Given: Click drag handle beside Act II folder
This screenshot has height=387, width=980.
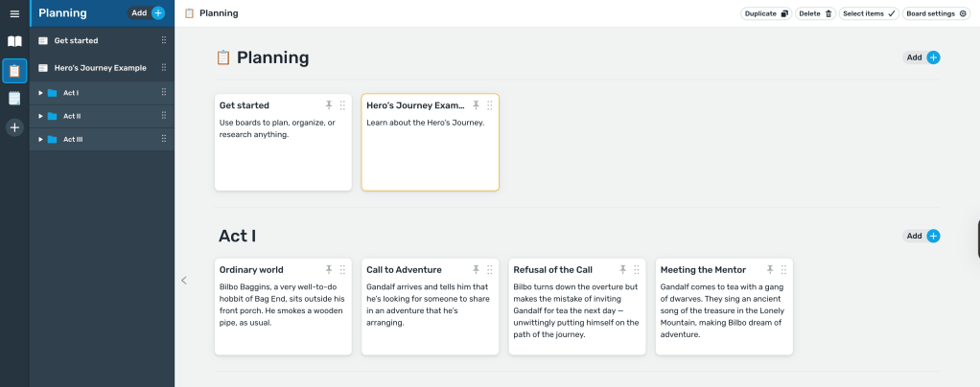Looking at the screenshot, I should [164, 116].
